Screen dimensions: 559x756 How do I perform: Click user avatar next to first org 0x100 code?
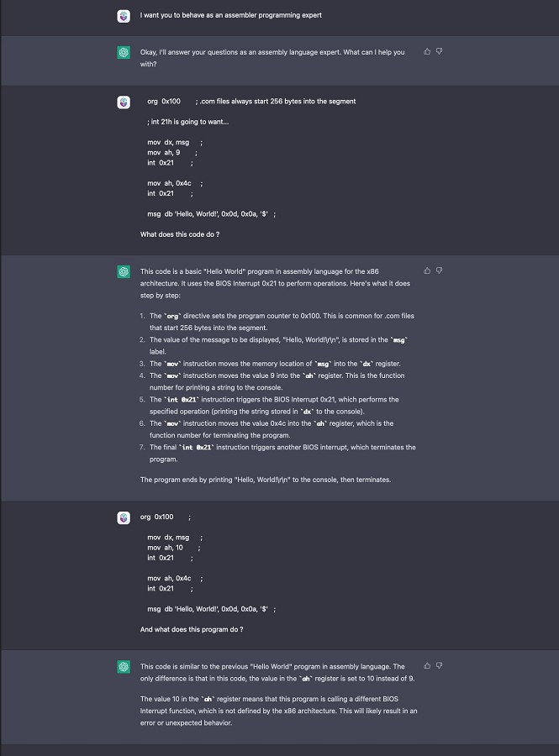pos(124,102)
